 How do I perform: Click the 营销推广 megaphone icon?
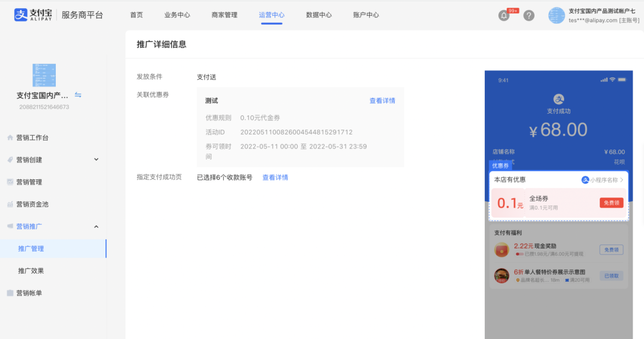(x=10, y=226)
